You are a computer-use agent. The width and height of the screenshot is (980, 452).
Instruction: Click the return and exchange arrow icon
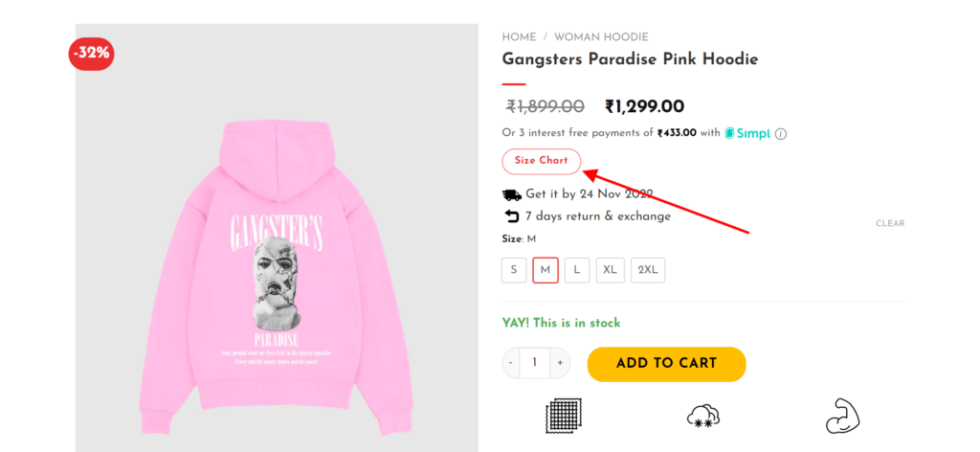coord(512,216)
